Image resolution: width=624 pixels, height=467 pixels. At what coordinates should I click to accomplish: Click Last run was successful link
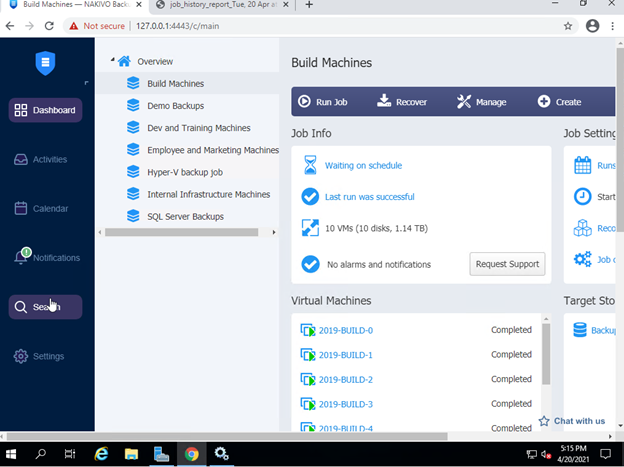(x=370, y=197)
